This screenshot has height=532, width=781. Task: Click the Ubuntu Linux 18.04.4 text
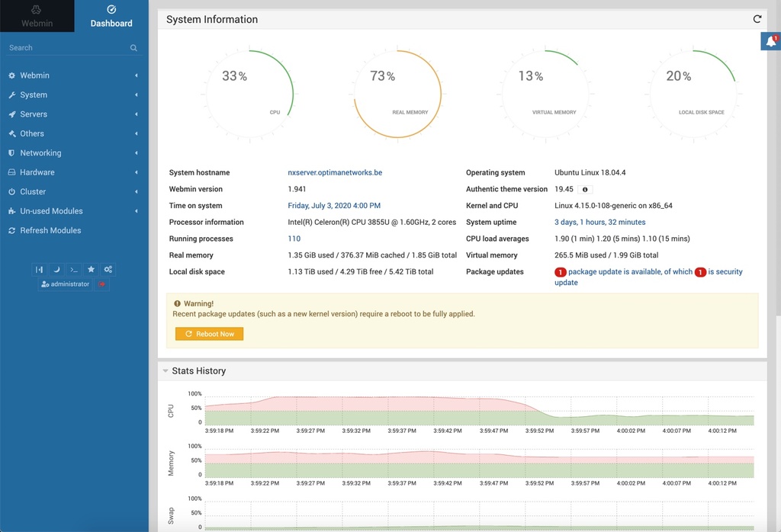pyautogui.click(x=590, y=173)
